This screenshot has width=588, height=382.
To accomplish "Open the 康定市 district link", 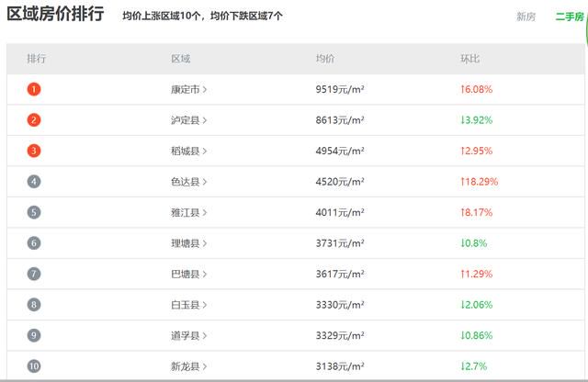I will (188, 90).
